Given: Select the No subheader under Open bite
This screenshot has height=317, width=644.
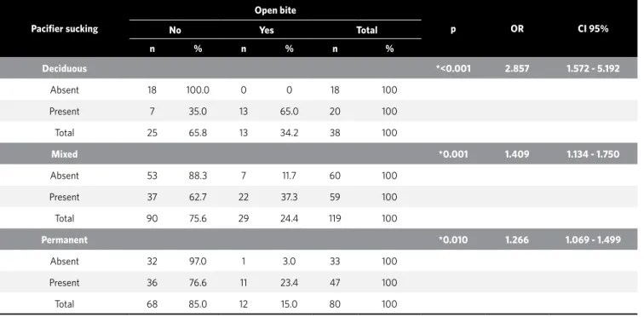Looking at the screenshot, I should coord(175,30).
